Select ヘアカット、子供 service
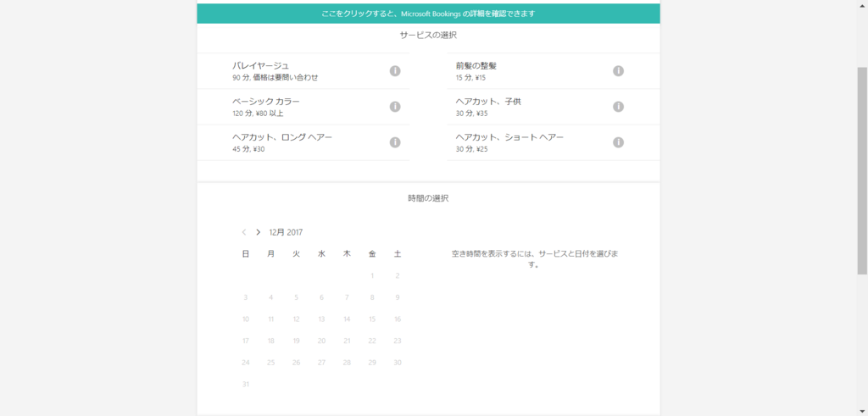Image resolution: width=868 pixels, height=416 pixels. point(554,107)
